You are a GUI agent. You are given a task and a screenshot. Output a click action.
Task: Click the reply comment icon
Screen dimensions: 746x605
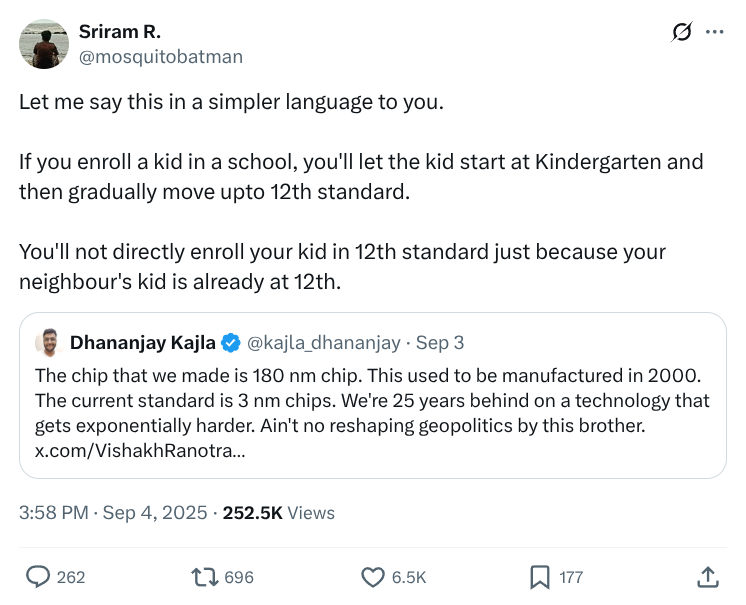pos(38,577)
